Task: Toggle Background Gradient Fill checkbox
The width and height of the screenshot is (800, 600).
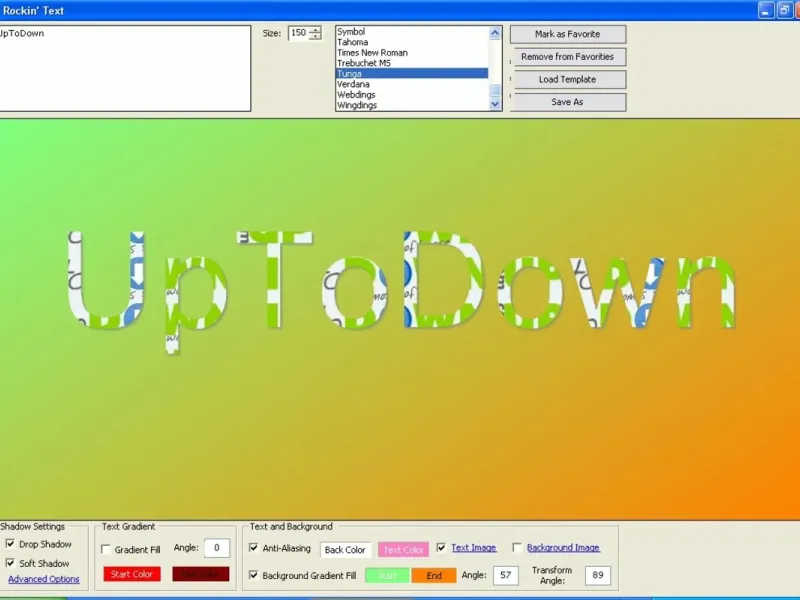Action: click(254, 575)
